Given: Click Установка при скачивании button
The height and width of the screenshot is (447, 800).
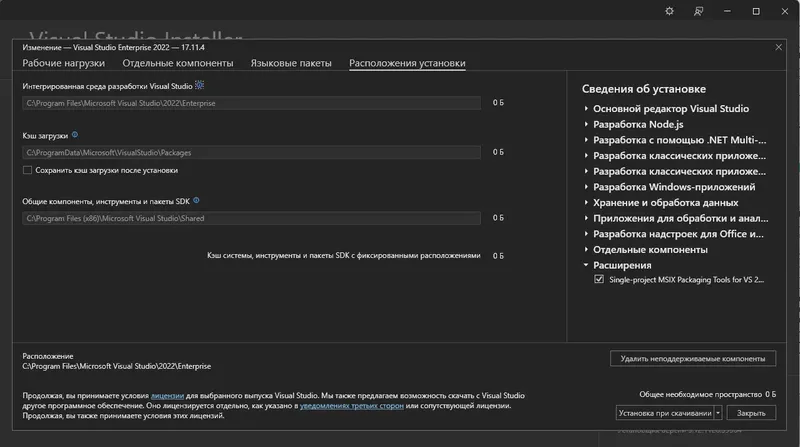Looking at the screenshot, I should tap(665, 413).
